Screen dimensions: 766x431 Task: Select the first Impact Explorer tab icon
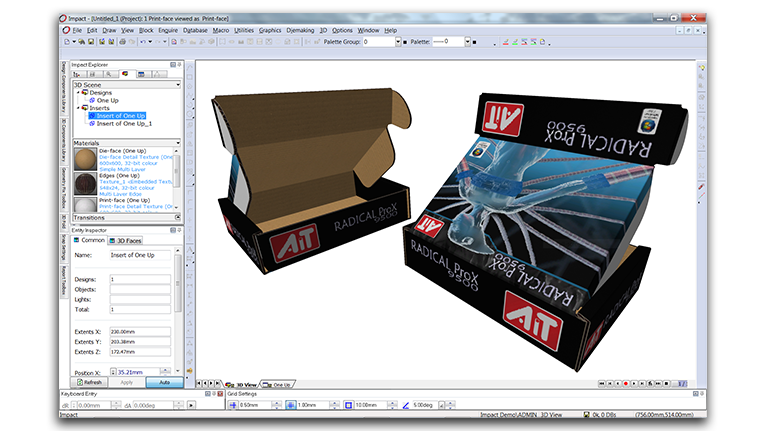pyautogui.click(x=78, y=74)
